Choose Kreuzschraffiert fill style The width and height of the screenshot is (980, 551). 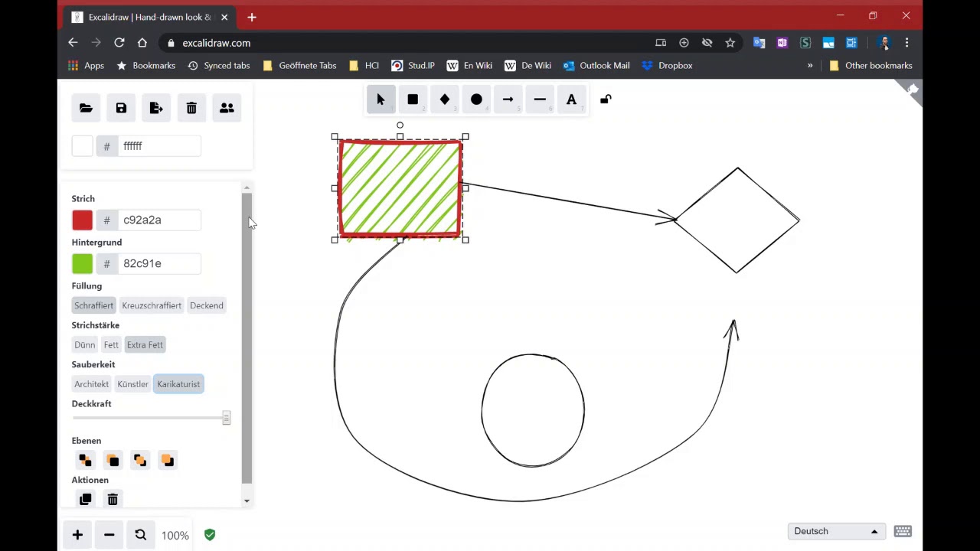click(x=152, y=305)
